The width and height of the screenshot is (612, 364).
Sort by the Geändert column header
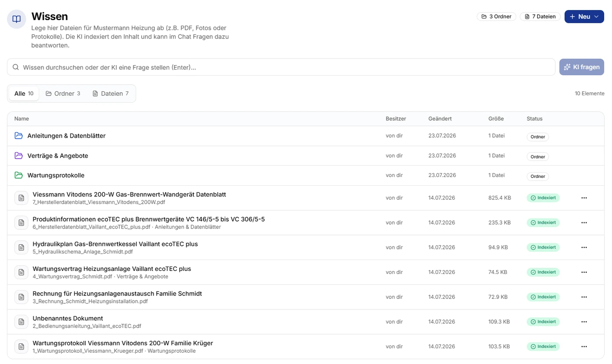tap(440, 119)
